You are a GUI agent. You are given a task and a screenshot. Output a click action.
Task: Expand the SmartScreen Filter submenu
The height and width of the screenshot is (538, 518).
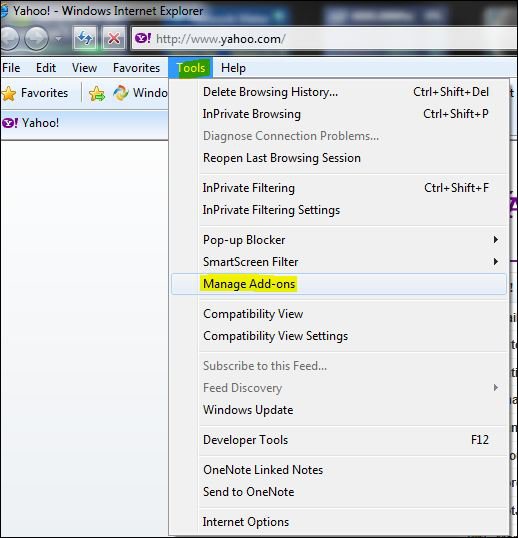[339, 262]
